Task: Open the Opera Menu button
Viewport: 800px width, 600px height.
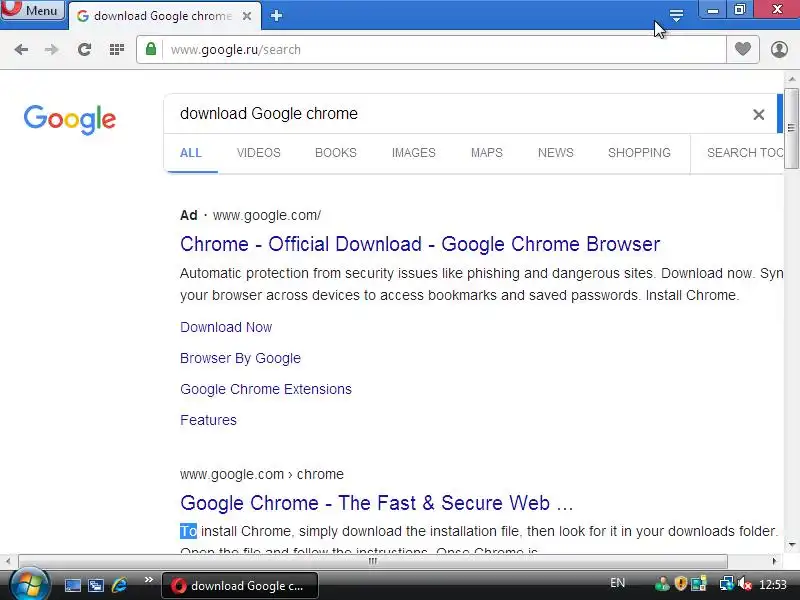Action: [x=32, y=10]
